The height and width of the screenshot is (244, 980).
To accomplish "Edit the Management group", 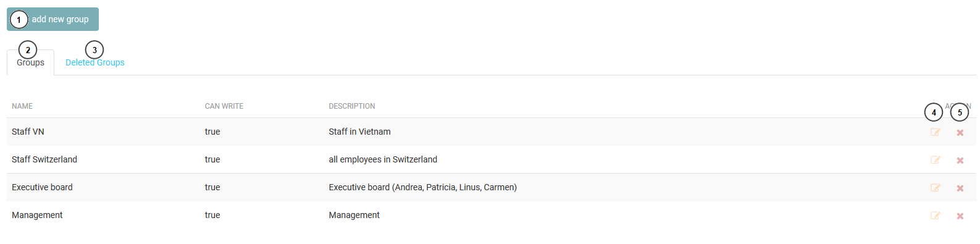I will pyautogui.click(x=936, y=216).
